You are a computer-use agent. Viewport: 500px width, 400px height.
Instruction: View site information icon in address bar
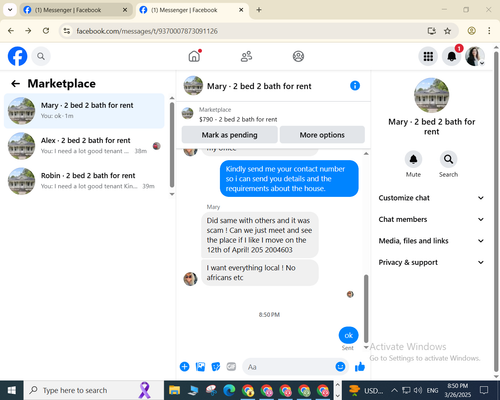click(x=67, y=31)
